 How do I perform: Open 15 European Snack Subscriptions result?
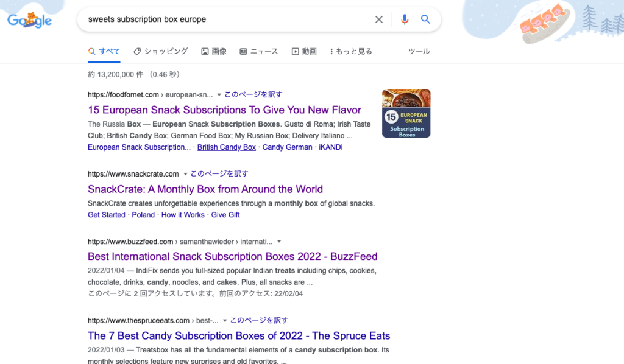(224, 110)
